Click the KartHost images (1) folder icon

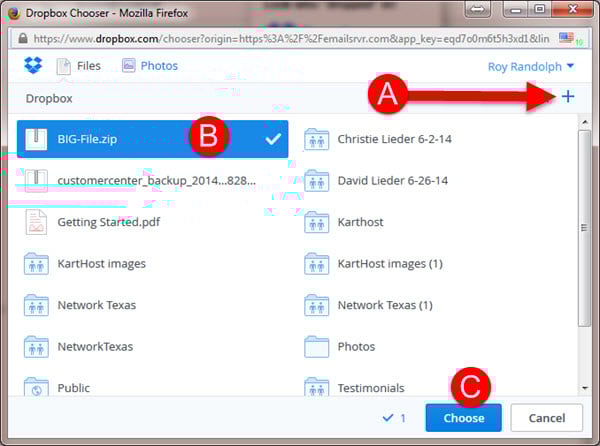coord(316,264)
